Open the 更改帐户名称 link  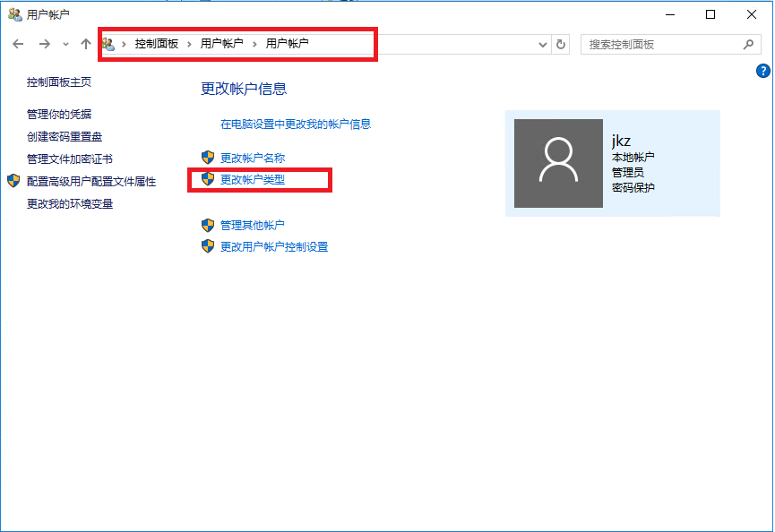point(252,157)
